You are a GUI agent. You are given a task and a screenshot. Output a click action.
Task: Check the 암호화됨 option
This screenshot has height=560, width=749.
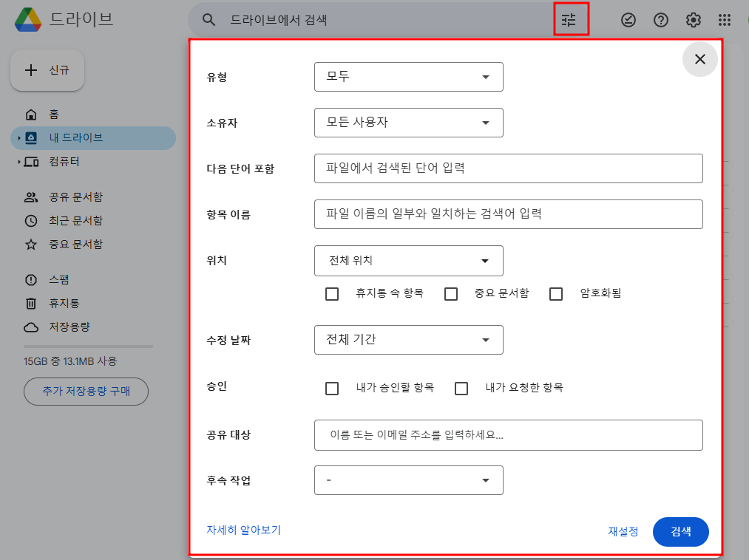click(555, 293)
